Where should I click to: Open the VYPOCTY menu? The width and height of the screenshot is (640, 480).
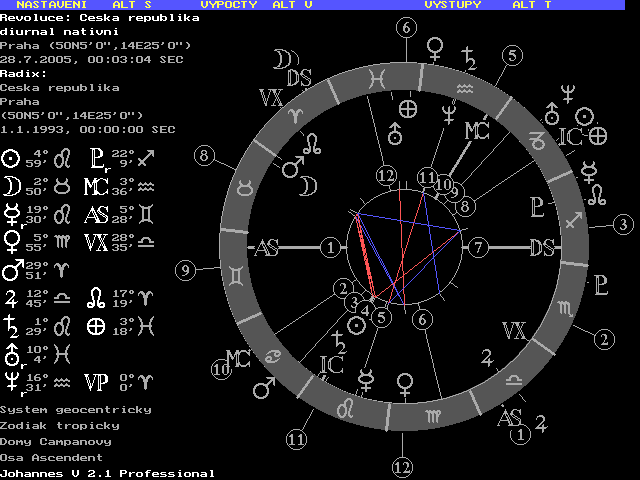[x=228, y=5]
